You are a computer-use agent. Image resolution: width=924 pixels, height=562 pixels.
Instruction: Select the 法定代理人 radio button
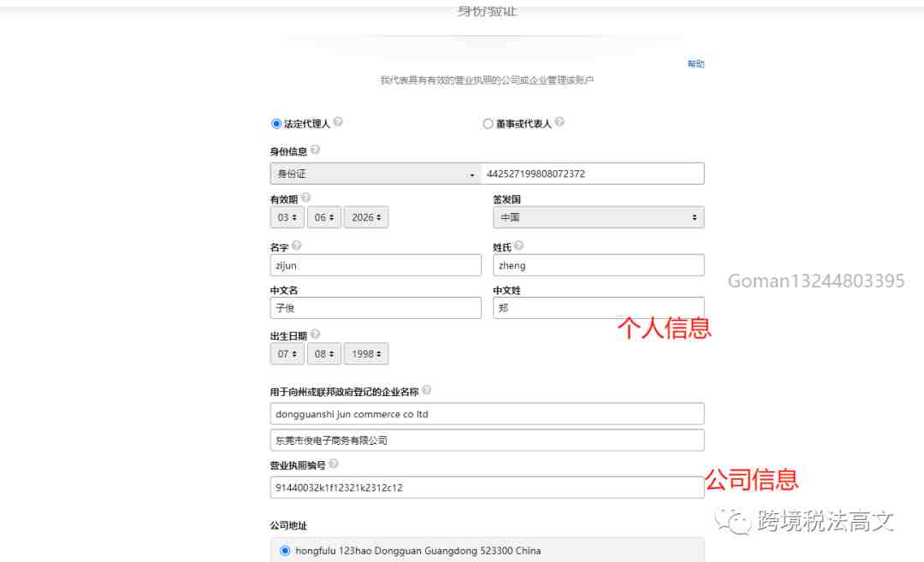tap(275, 124)
